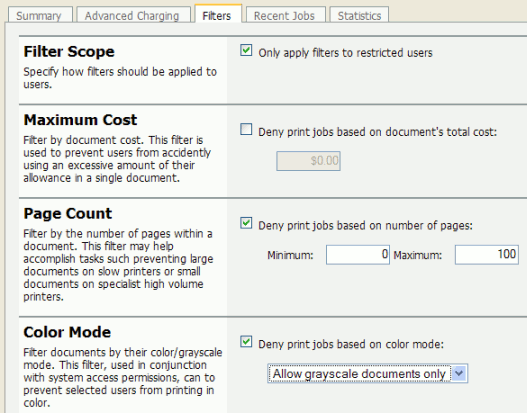Toggle deny print jobs based on color mode
This screenshot has width=527, height=413.
[246, 342]
